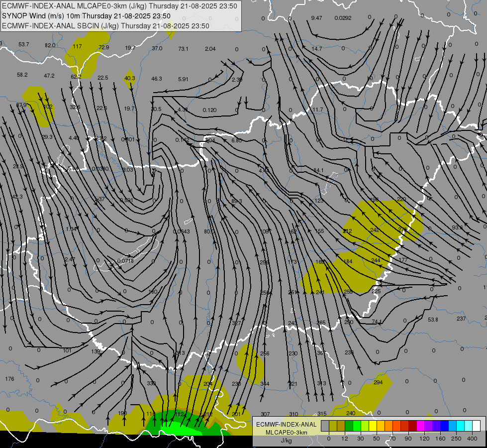Click the grid value '58.2'
Screen dimensions: 487x448
coord(22,75)
